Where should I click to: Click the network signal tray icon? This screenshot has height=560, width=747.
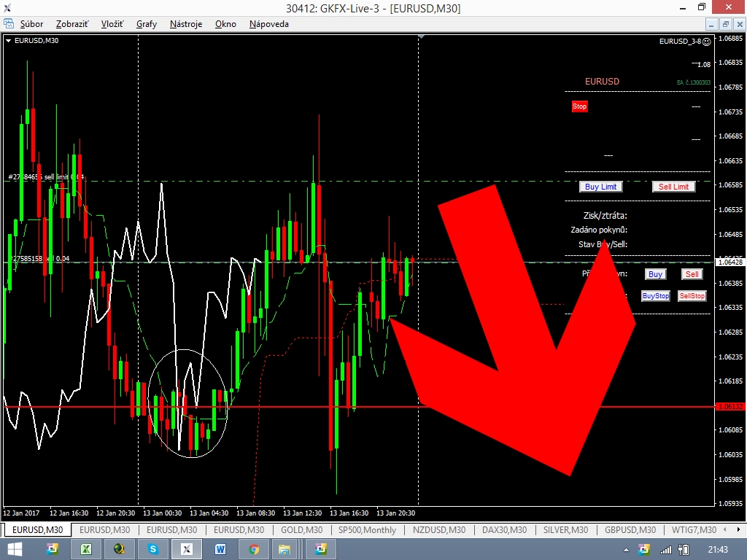click(665, 550)
